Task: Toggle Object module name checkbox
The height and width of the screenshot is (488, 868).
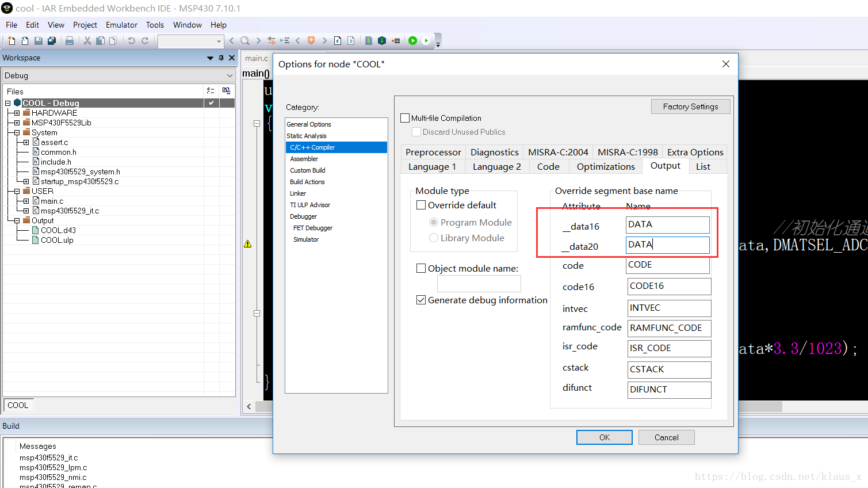Action: tap(421, 268)
